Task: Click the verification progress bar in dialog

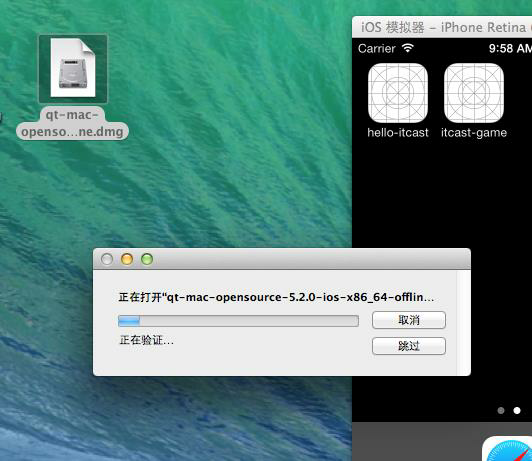Action: pos(238,321)
